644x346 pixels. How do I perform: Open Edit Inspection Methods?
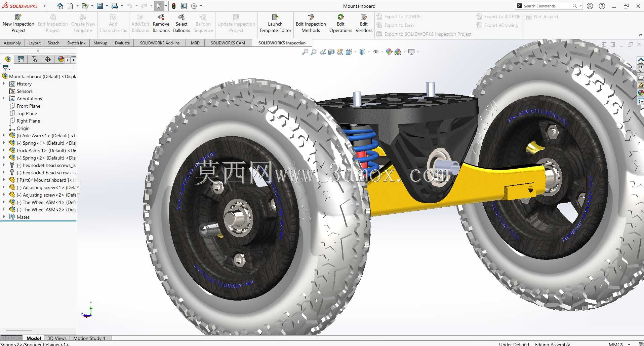[311, 24]
